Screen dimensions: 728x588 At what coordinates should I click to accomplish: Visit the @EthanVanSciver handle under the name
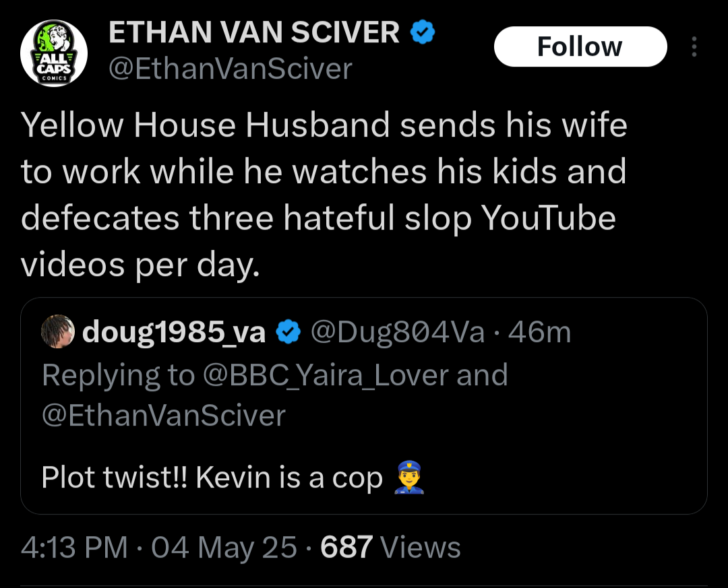coord(231,69)
